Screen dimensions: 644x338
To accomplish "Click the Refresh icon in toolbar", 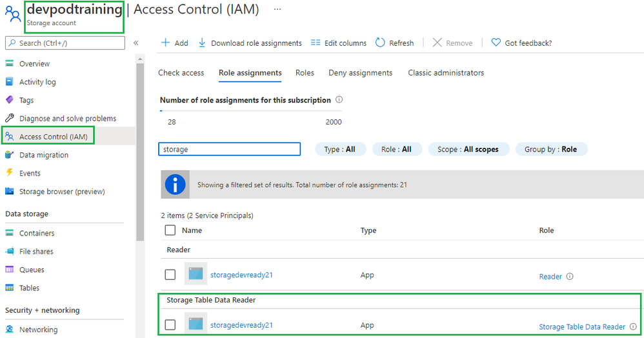I will tap(380, 43).
